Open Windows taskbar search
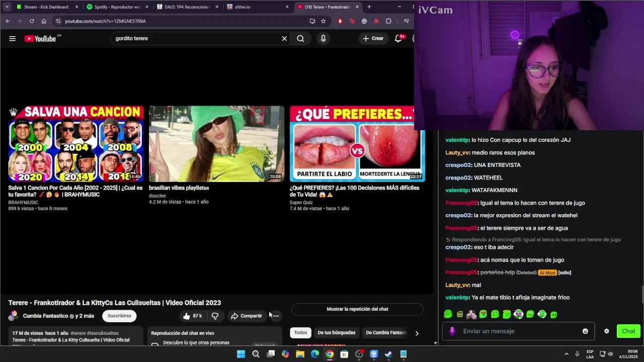 coord(256,354)
